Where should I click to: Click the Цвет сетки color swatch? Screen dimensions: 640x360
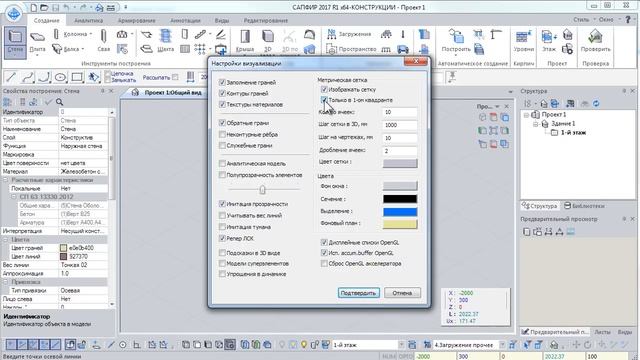(400, 164)
